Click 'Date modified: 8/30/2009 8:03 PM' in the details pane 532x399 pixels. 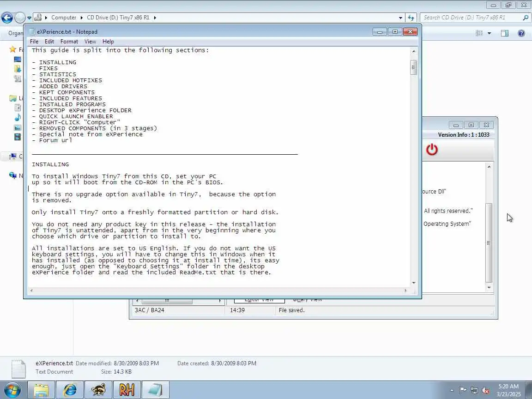pos(117,363)
